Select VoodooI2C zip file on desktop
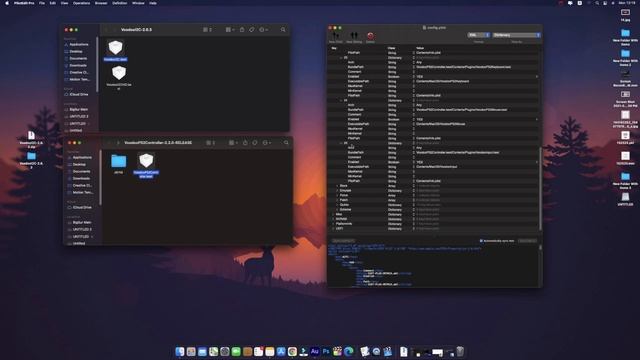The width and height of the screenshot is (640, 360). click(31, 139)
